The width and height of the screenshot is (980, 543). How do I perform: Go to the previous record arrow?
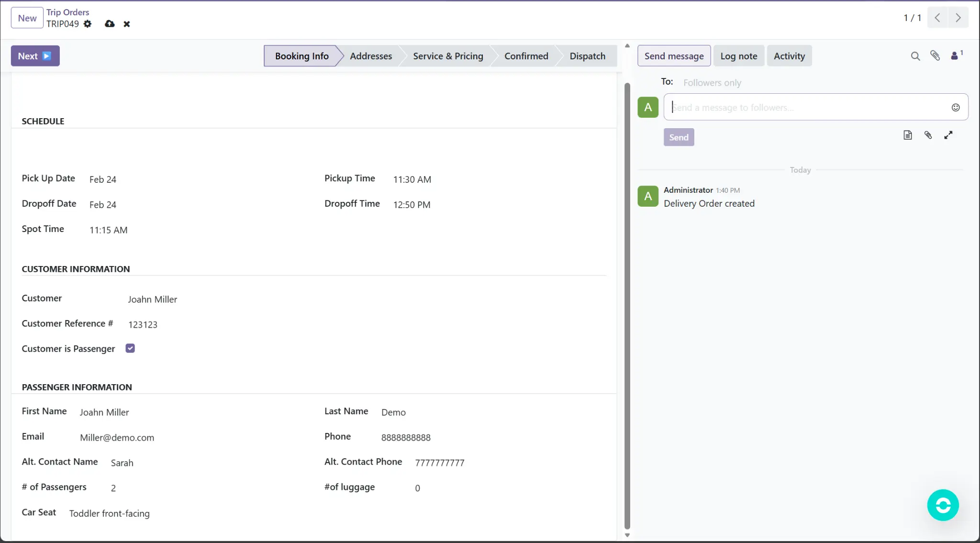pyautogui.click(x=937, y=18)
